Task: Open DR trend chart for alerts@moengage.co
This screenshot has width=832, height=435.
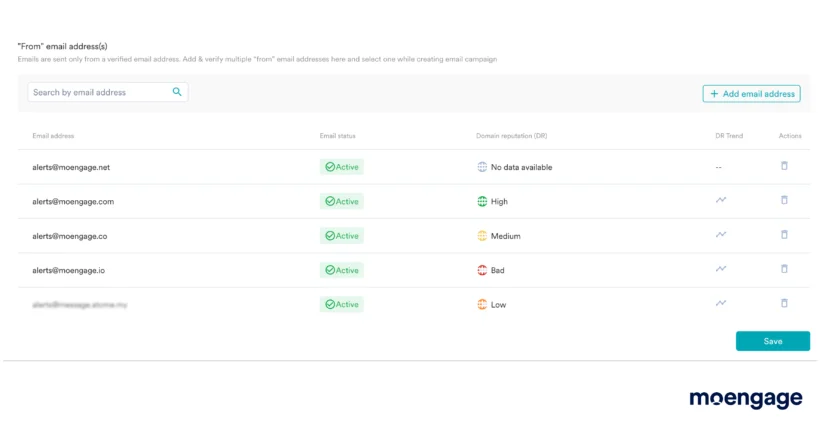Action: [x=721, y=234]
